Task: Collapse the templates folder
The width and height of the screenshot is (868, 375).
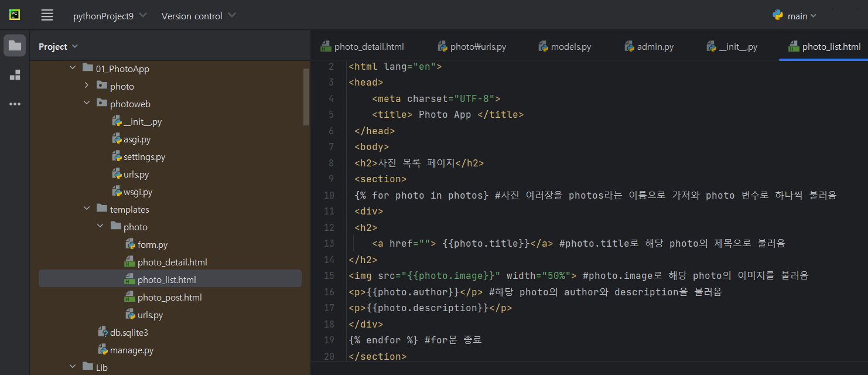Action: [87, 209]
